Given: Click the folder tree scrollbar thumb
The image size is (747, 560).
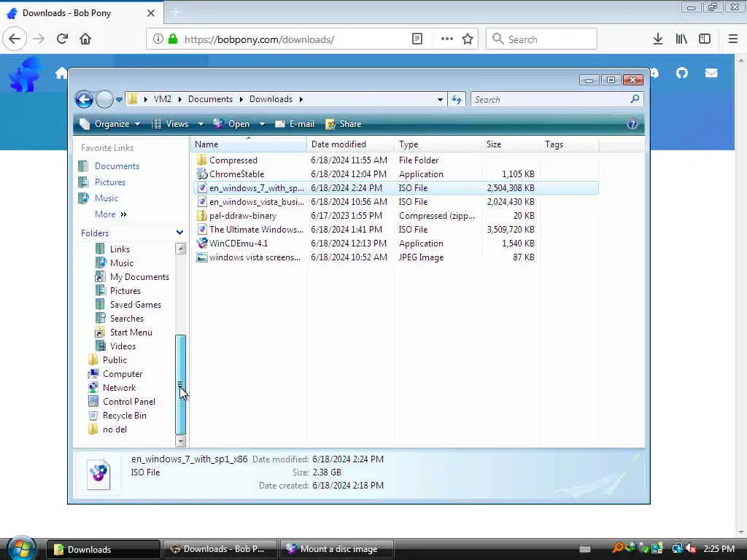Looking at the screenshot, I should 181,384.
